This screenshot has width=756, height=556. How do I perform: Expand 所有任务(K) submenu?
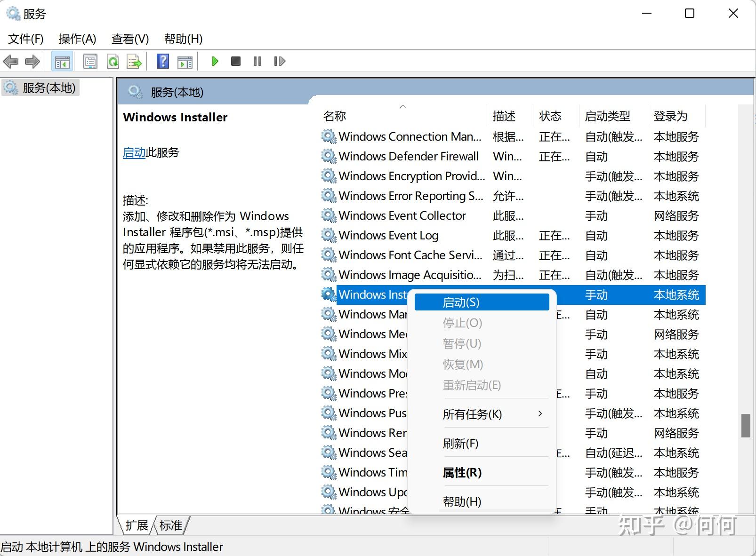click(482, 414)
